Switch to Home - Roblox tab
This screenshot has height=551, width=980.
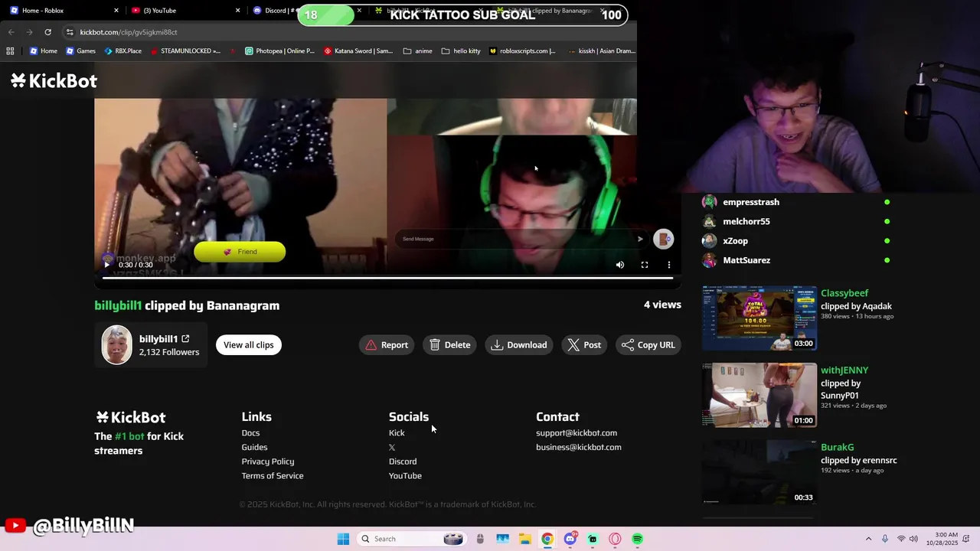pyautogui.click(x=61, y=11)
